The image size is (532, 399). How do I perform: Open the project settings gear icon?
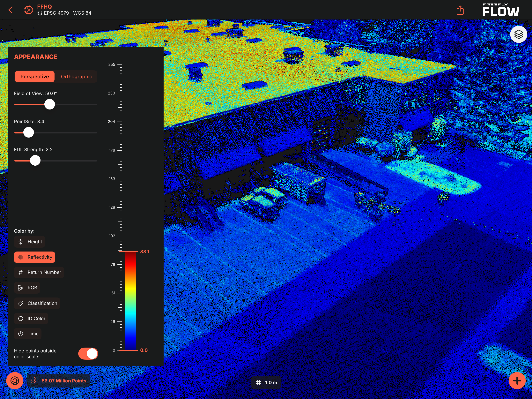click(x=28, y=10)
